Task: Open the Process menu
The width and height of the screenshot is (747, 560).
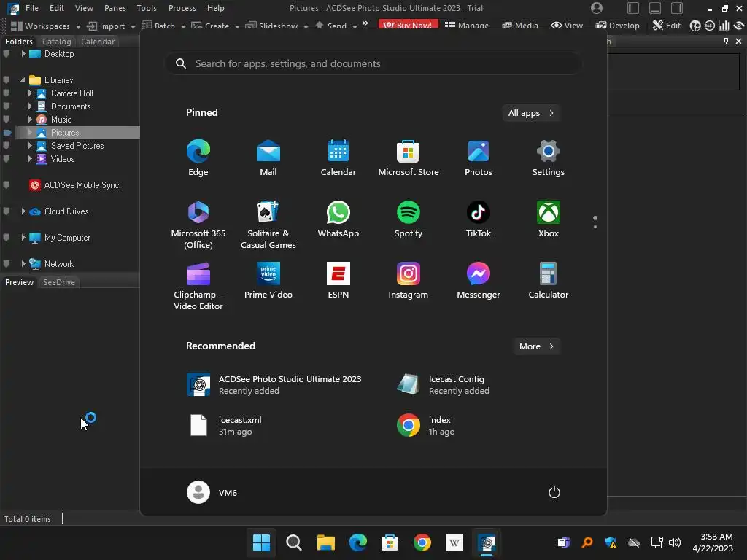Action: click(182, 8)
